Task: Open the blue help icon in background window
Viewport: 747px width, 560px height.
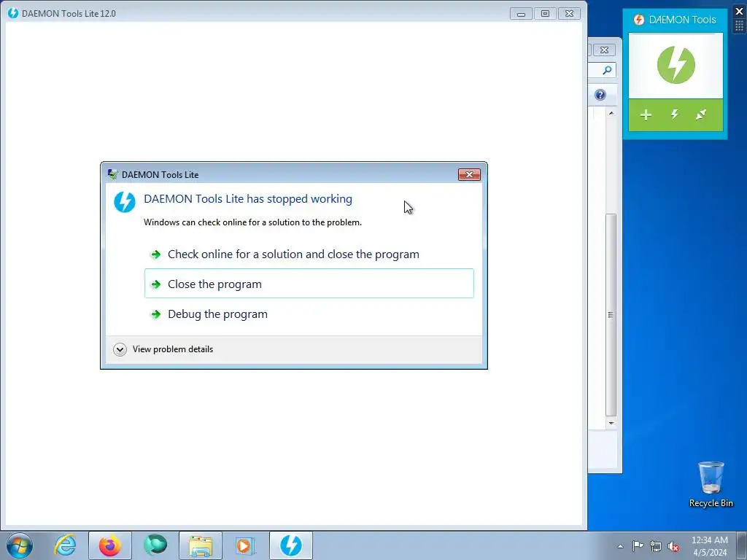Action: 600,95
